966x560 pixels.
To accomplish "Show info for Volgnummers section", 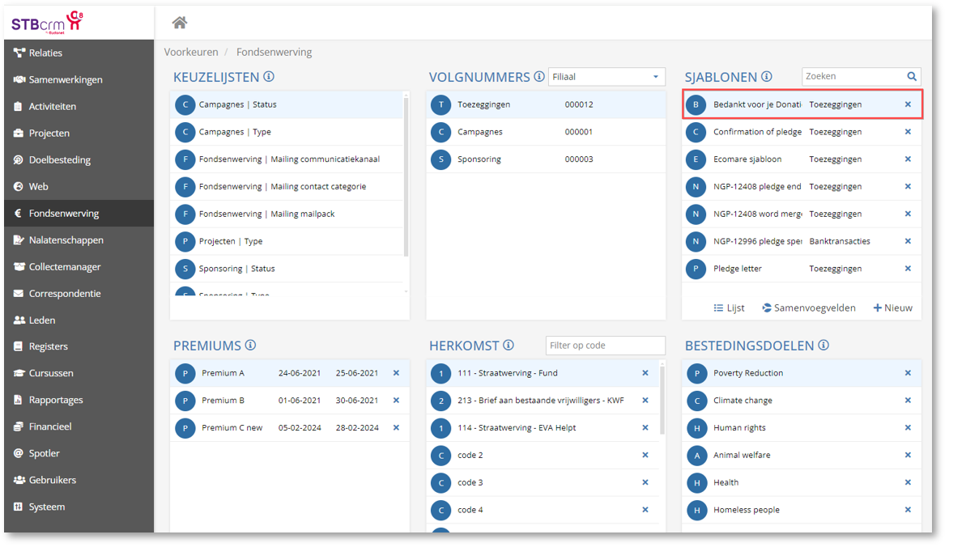I will (x=539, y=77).
